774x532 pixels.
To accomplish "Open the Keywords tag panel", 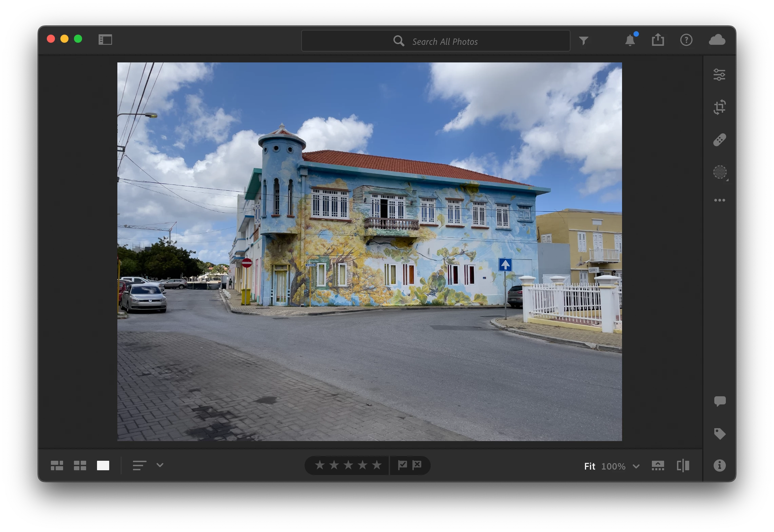I will [x=719, y=434].
